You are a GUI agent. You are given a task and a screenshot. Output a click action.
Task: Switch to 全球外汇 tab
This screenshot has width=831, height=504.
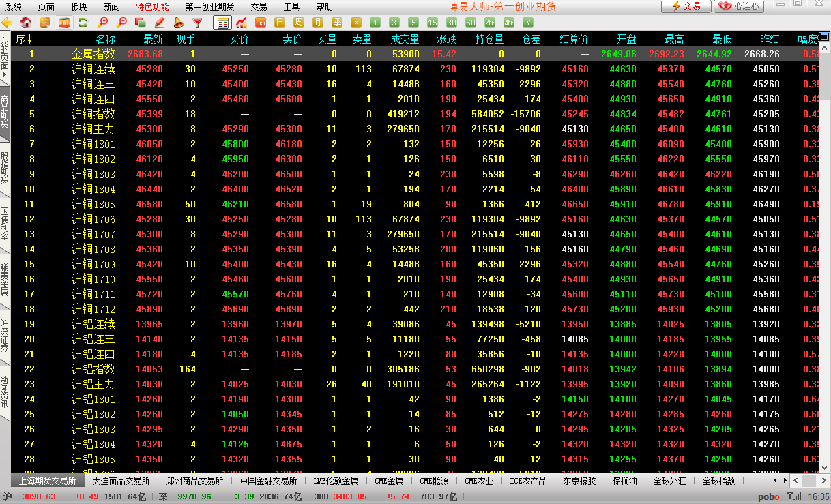tap(669, 481)
